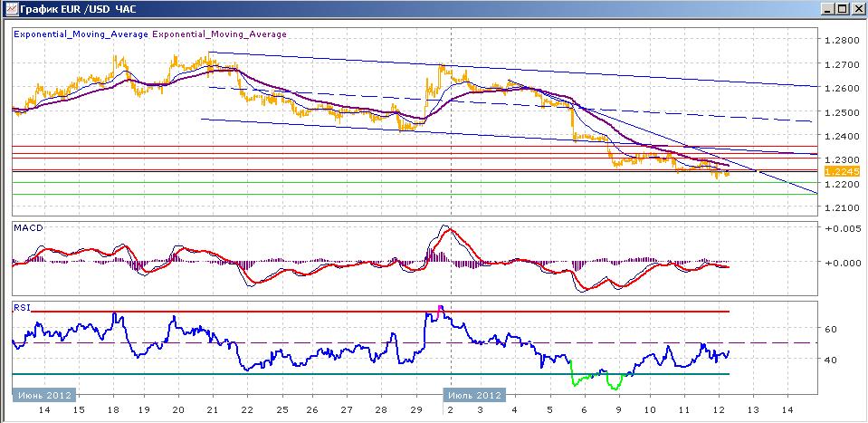Click date 25 on the time axis
The height and width of the screenshot is (423, 868).
(x=281, y=410)
